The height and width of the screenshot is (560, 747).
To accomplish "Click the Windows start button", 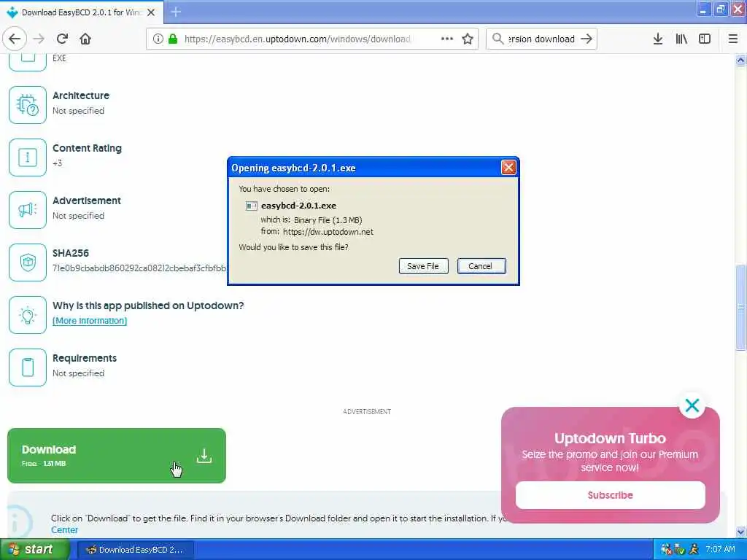I will click(x=34, y=550).
